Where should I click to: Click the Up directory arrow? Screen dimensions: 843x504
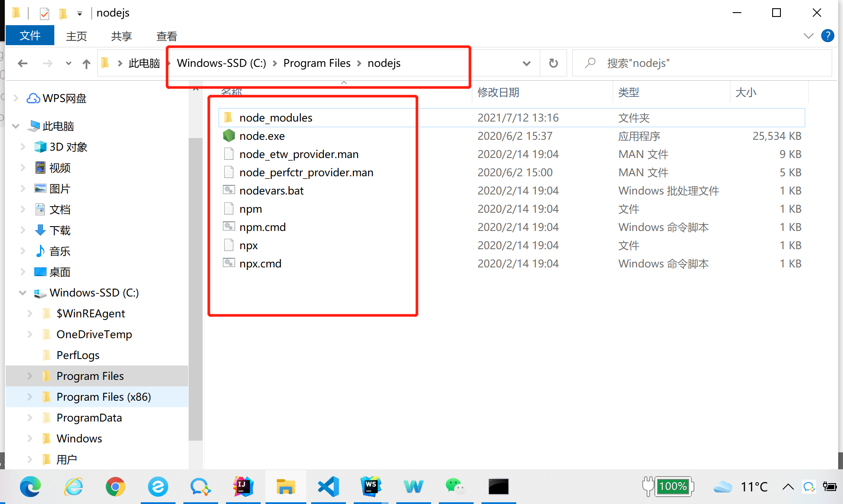click(86, 64)
